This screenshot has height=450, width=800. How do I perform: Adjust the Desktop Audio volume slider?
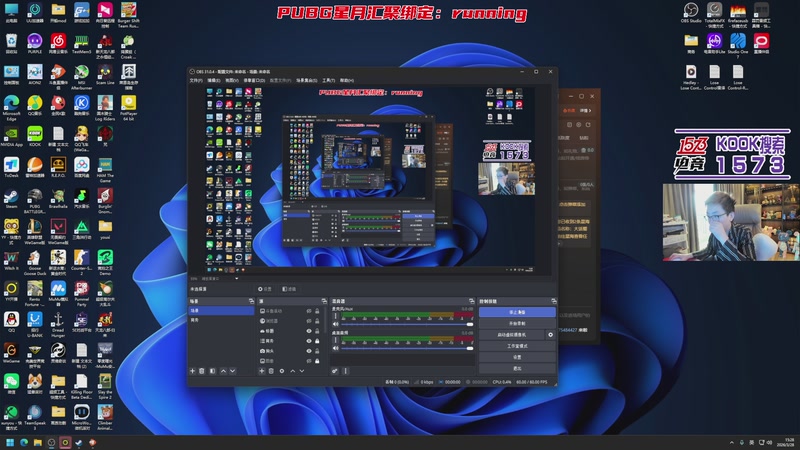407,348
